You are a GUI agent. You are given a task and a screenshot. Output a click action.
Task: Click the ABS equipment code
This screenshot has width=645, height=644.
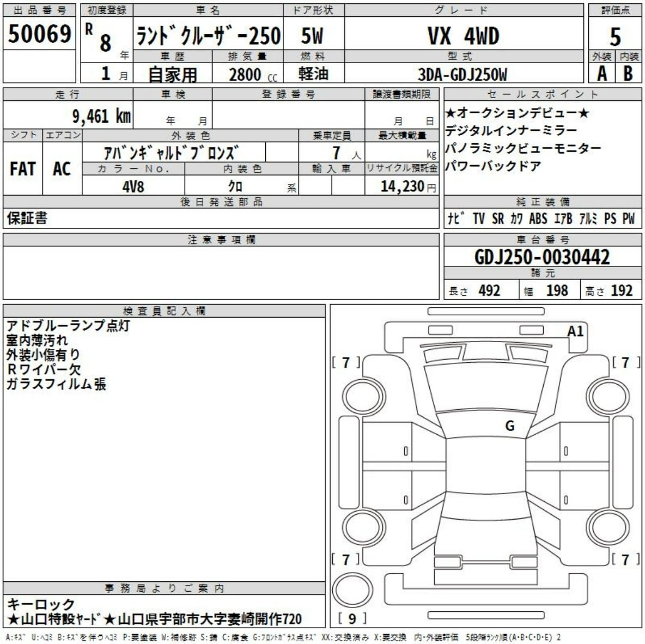[538, 218]
